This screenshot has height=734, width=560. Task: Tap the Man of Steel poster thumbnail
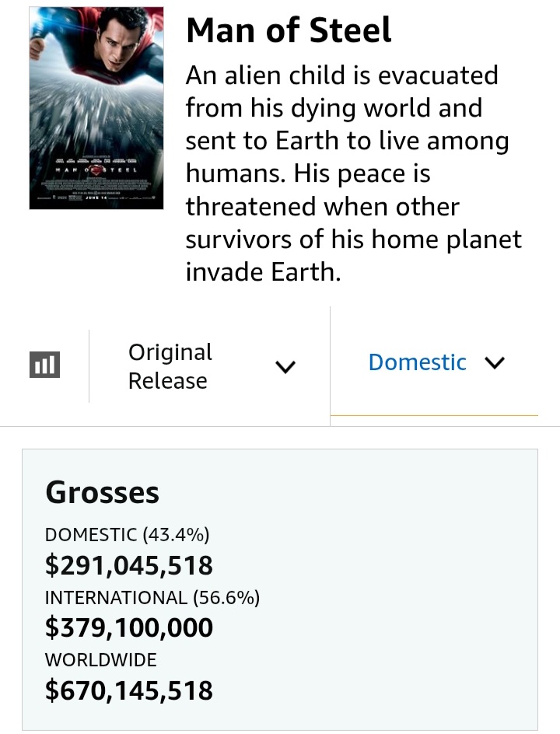pos(96,108)
